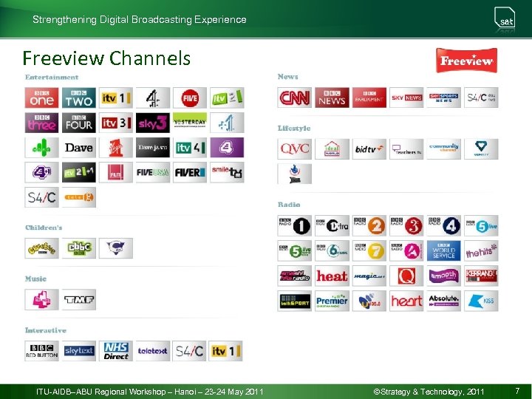This screenshot has height=399, width=532.
Task: Select the Ideal World logo
Action: click(332, 149)
